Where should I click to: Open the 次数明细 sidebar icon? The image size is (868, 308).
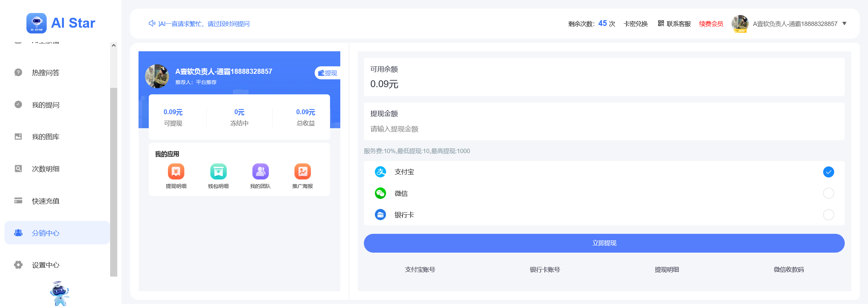coord(18,169)
